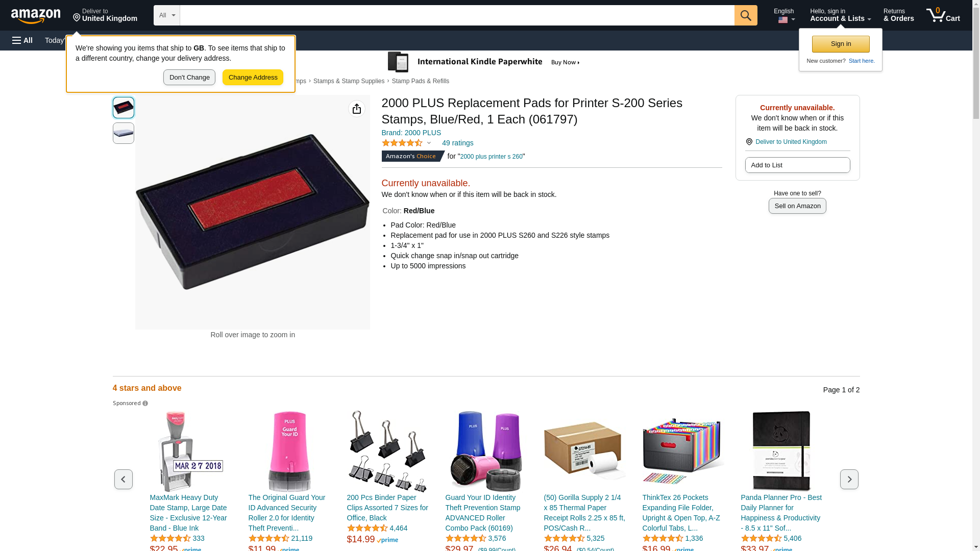Select the second product thumbnail image
This screenshot has width=980, height=551.
(x=124, y=133)
